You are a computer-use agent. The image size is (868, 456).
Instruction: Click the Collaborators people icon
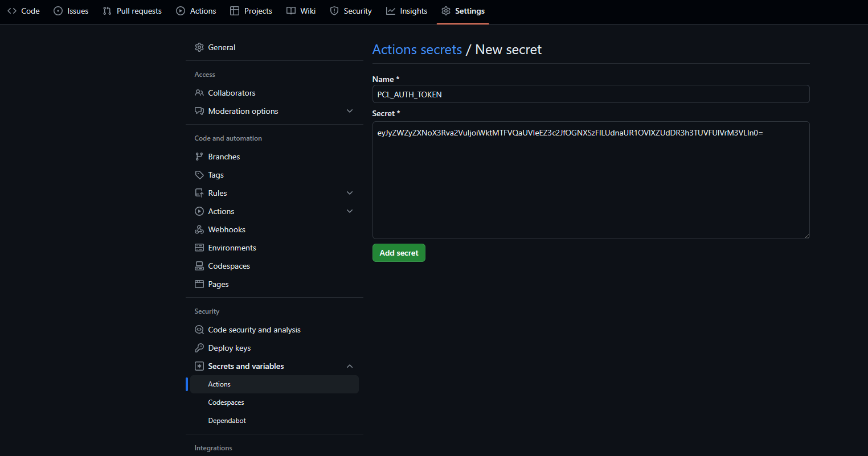(199, 93)
